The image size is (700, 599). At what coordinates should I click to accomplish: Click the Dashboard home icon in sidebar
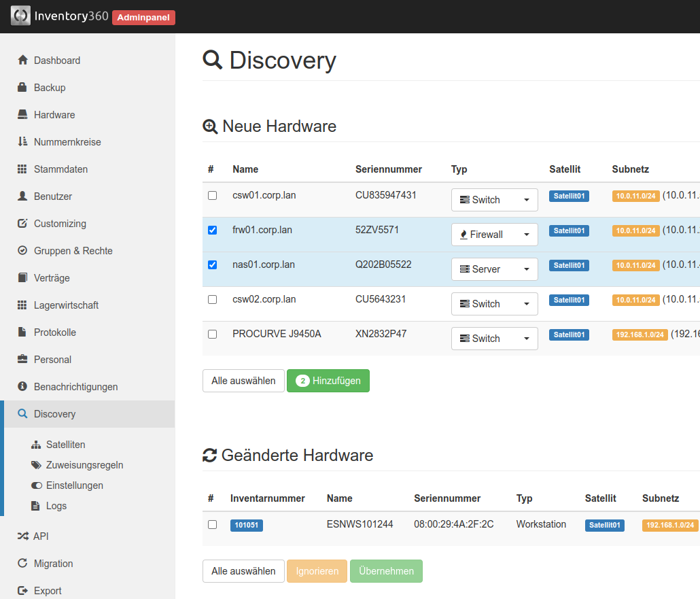pyautogui.click(x=23, y=60)
